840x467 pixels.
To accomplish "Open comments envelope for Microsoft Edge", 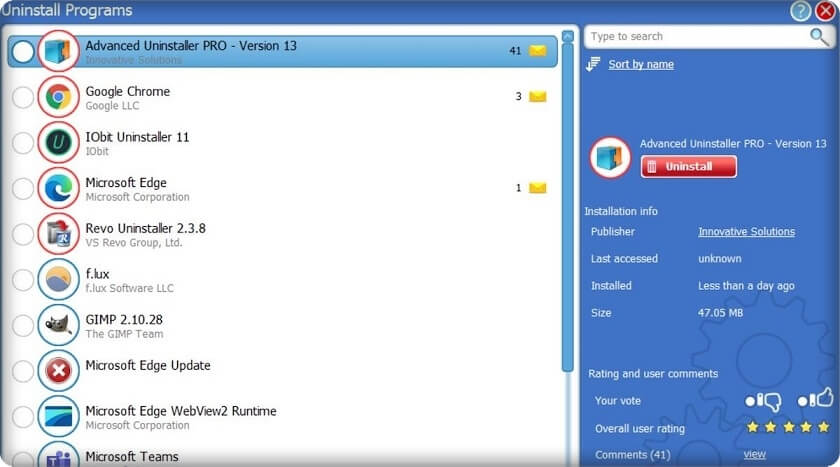I will (537, 188).
